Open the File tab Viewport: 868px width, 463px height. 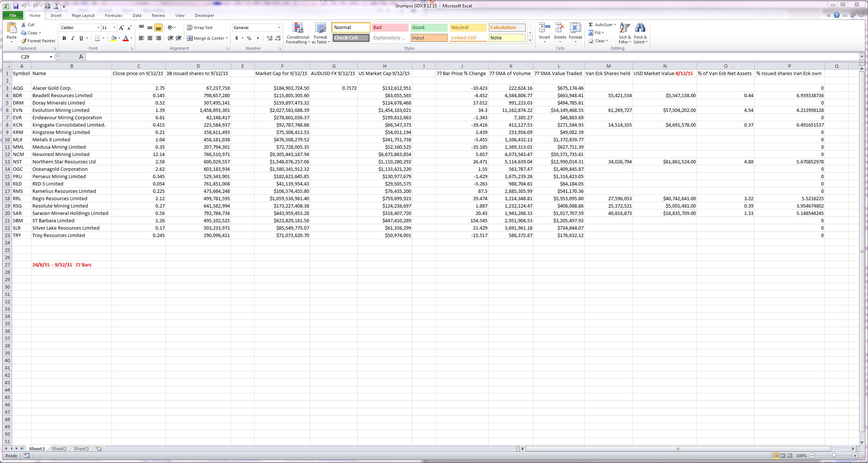pos(13,15)
